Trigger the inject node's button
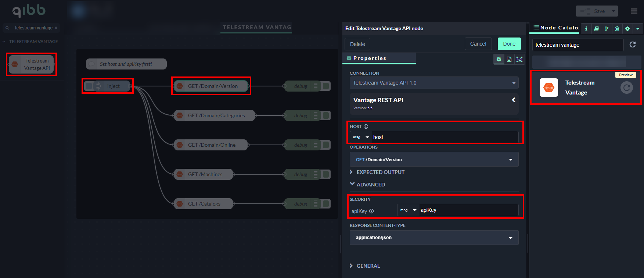Viewport: 644px width, 278px height. coord(89,86)
